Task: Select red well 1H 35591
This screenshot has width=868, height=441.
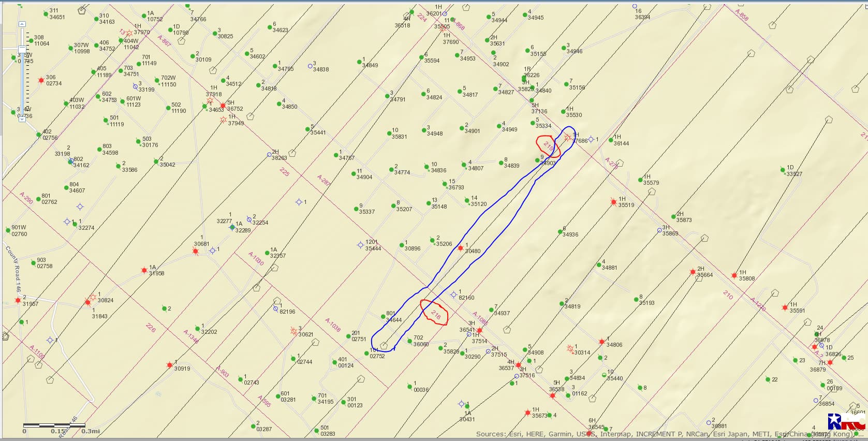Action: [785, 307]
